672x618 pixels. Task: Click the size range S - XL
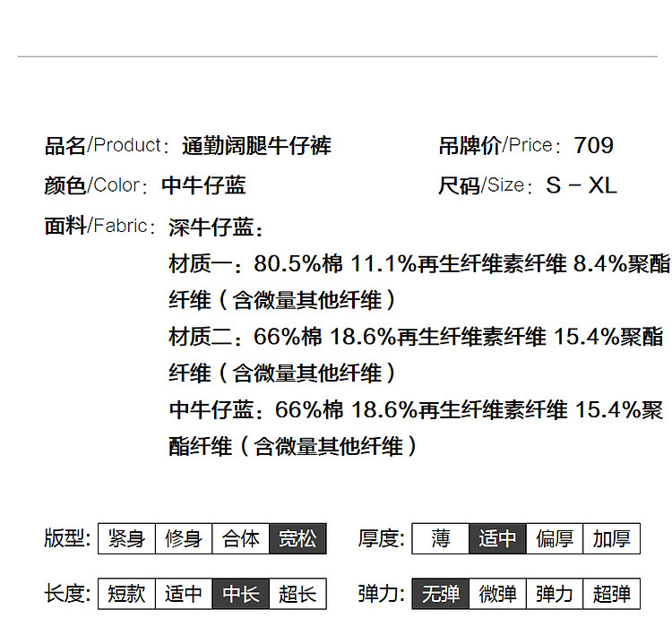coord(582,185)
